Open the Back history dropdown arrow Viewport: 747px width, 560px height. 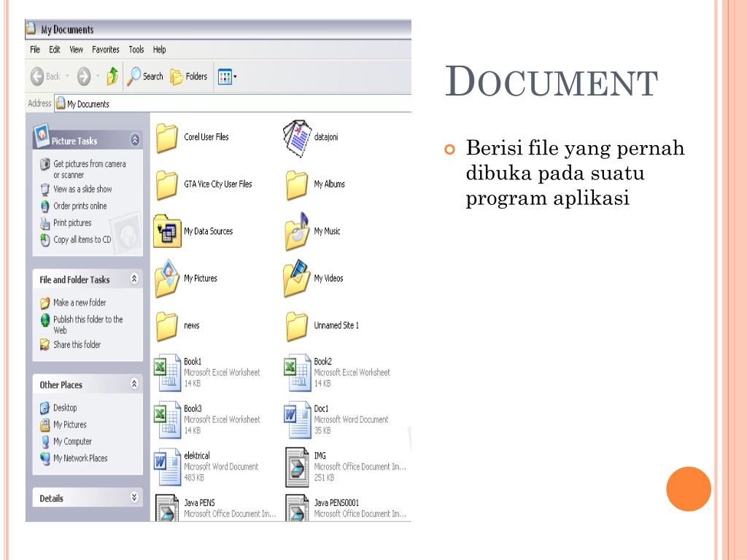(67, 76)
